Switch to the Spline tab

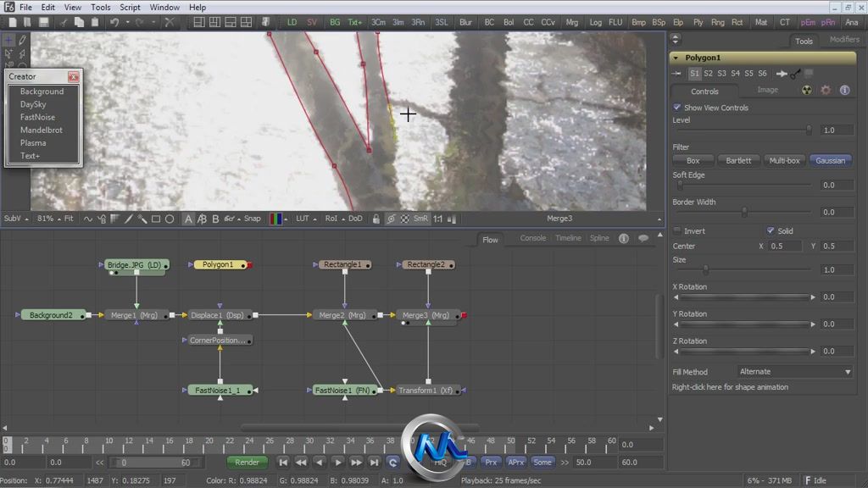coord(599,238)
